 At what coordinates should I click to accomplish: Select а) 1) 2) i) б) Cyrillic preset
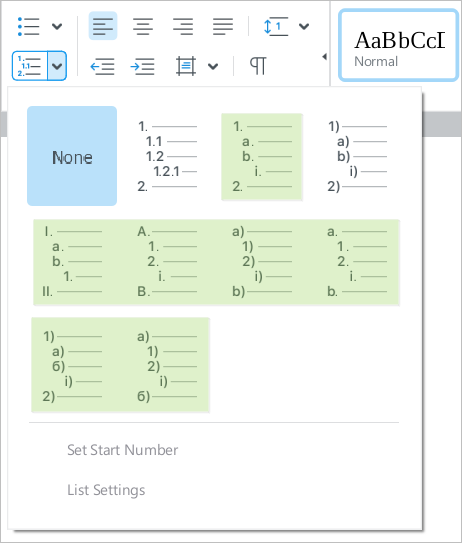pos(167,366)
